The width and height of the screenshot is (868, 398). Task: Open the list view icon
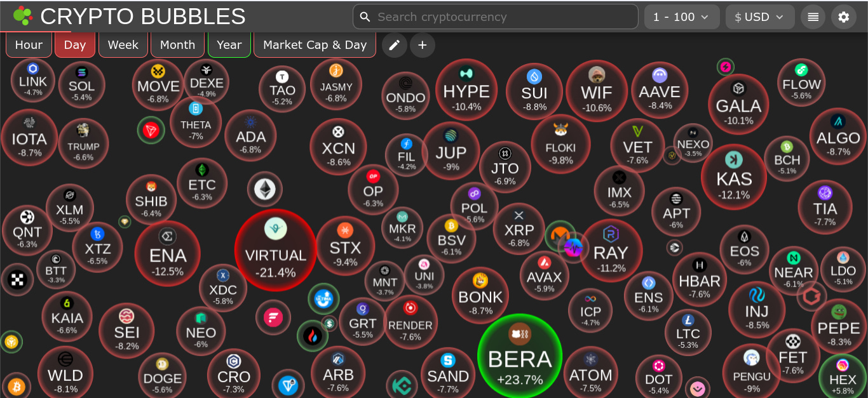coord(813,17)
